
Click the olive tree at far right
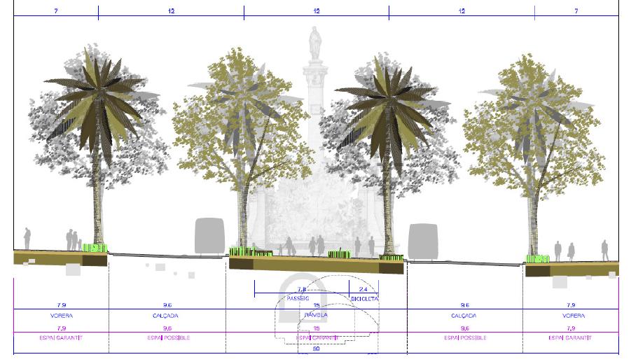click(x=539, y=126)
